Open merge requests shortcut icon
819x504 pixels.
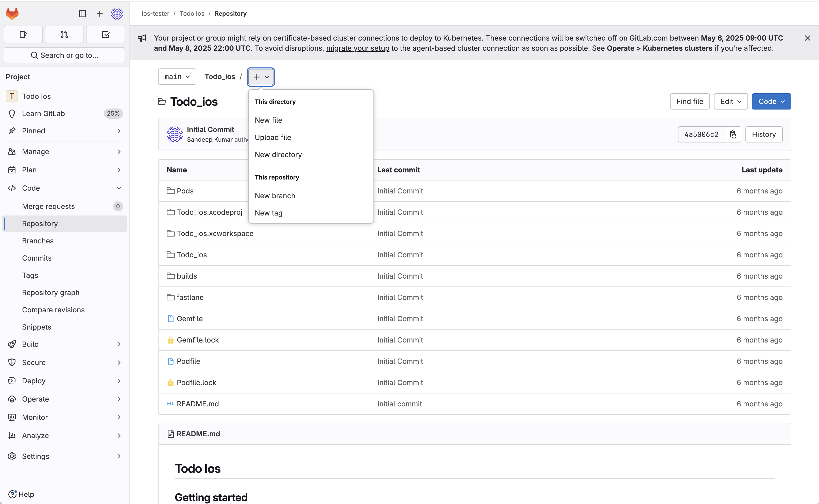click(64, 34)
